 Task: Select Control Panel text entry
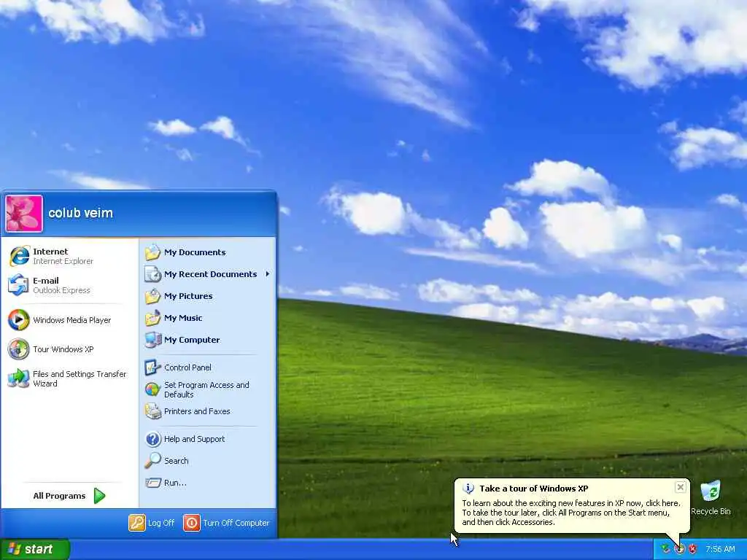tap(187, 367)
